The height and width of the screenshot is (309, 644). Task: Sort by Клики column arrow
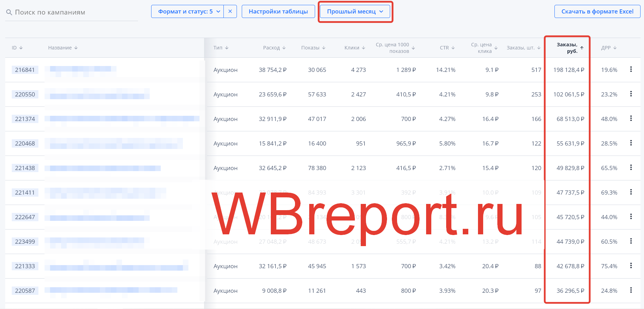364,48
